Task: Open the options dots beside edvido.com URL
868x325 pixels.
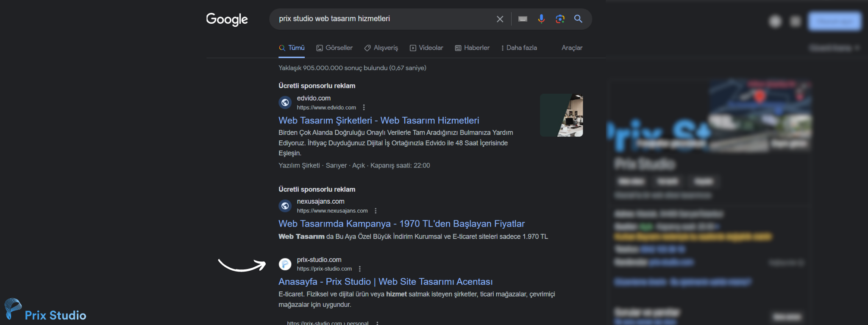Action: tap(364, 107)
